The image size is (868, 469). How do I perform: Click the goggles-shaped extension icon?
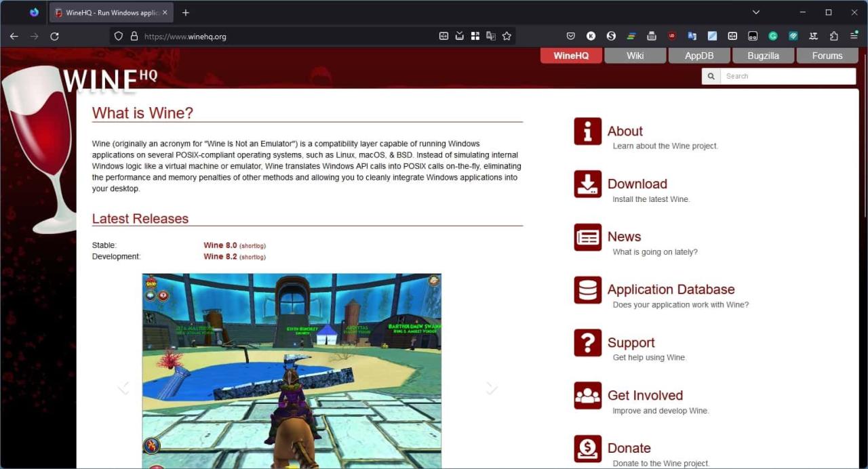click(x=753, y=37)
